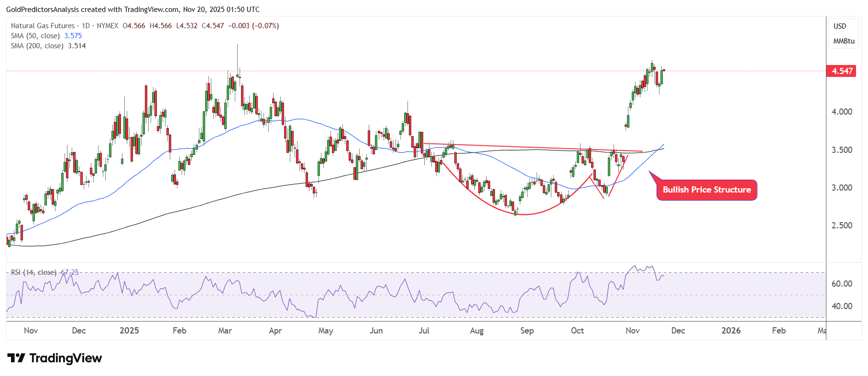Click the 1D interval in the legend
Image resolution: width=868 pixels, height=376 pixels.
[86, 26]
